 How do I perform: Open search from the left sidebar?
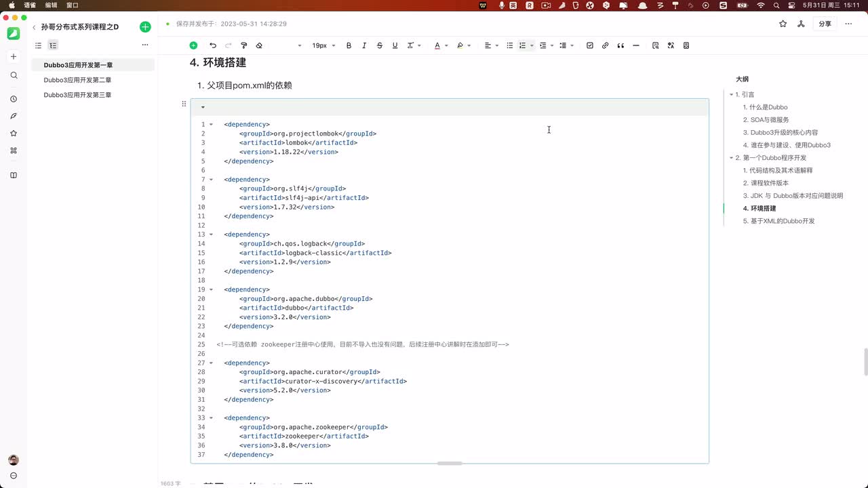[14, 75]
